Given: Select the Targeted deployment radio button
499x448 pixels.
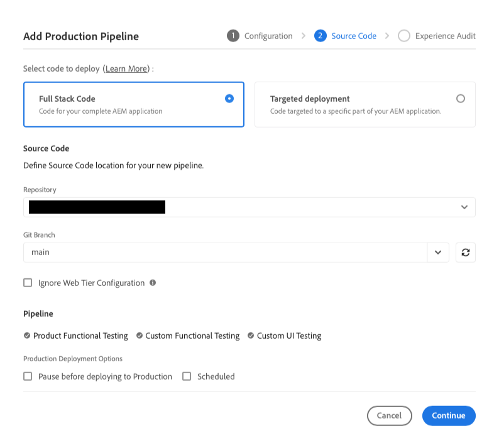Looking at the screenshot, I should tap(461, 99).
